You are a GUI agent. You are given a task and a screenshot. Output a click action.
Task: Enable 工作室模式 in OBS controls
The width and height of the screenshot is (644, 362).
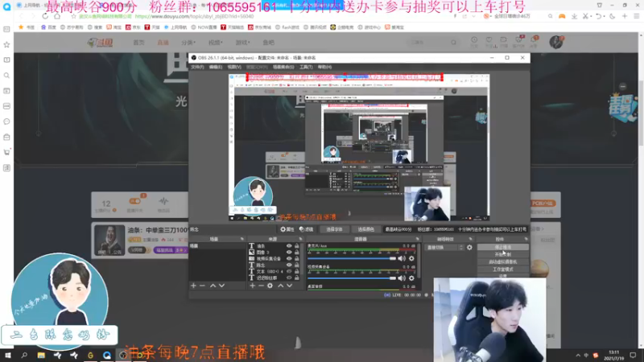[x=502, y=269]
